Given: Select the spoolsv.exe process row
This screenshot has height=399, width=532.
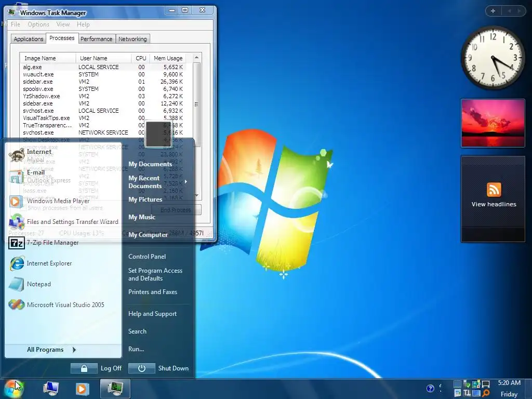Looking at the screenshot, I should pyautogui.click(x=103, y=89).
